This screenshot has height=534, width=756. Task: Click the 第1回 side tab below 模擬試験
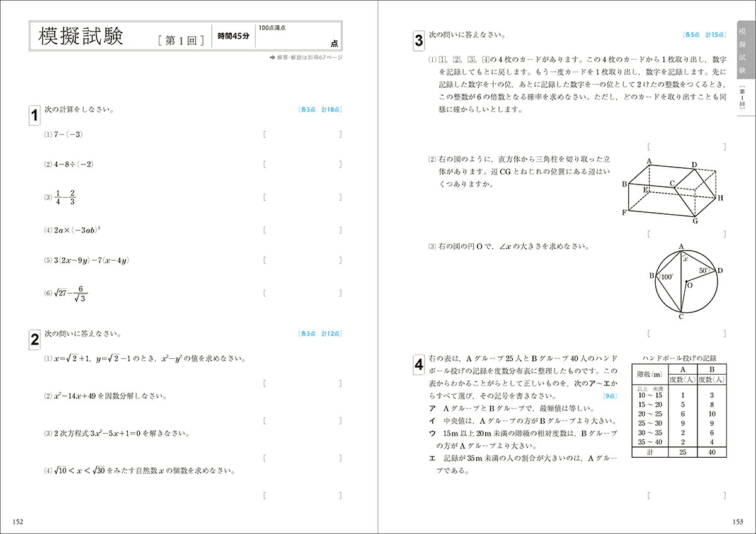point(742,99)
